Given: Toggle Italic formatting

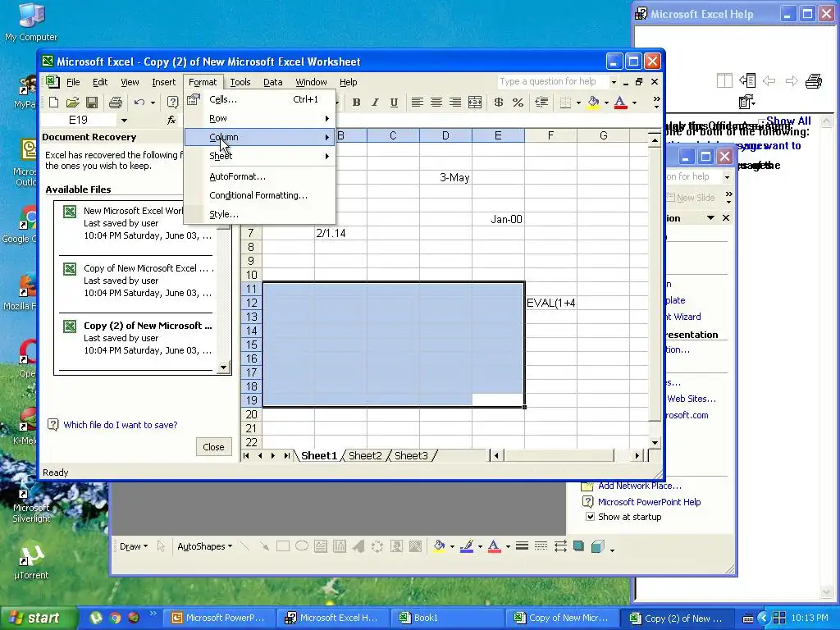Looking at the screenshot, I should (x=375, y=103).
